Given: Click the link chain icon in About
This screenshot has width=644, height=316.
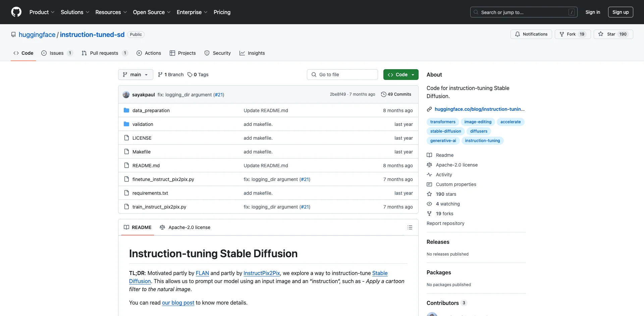Looking at the screenshot, I should click(429, 109).
